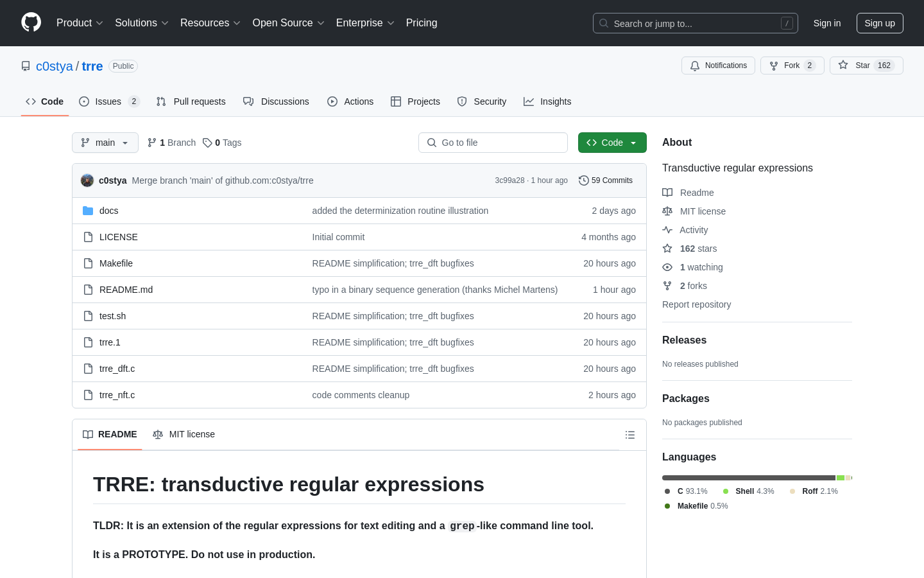Screen dimensions: 924x578
Task: Click the README.md file icon
Action: [88, 290]
